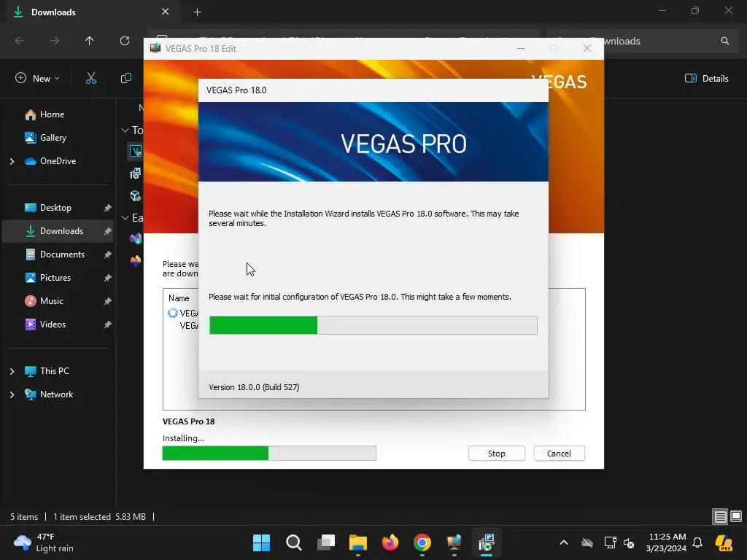This screenshot has height=560, width=747.
Task: Click the "1 item selected 5.83 MB" status text
Action: [x=99, y=517]
